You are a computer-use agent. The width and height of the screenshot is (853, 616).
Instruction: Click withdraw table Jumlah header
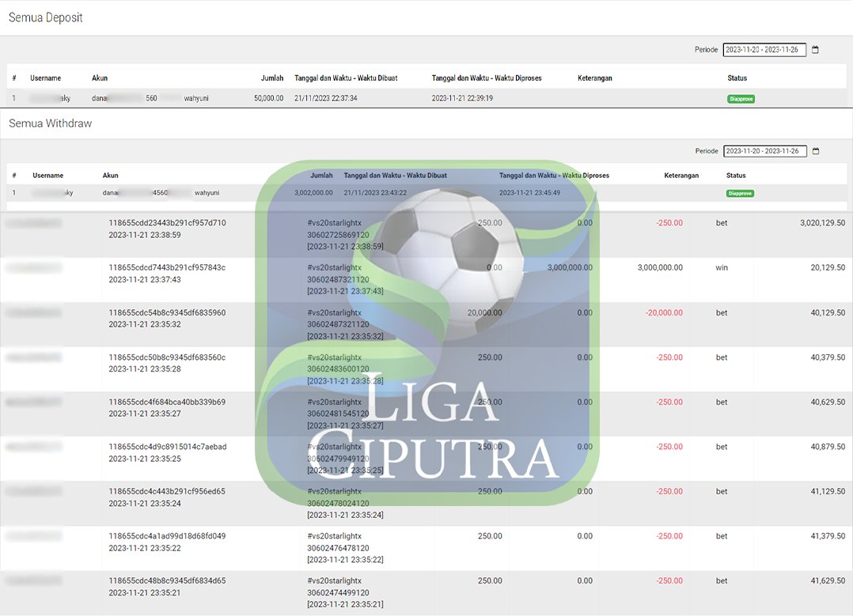[x=321, y=176]
